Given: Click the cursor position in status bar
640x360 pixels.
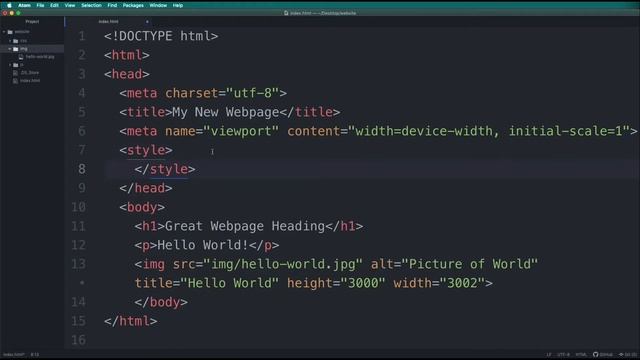Looking at the screenshot, I should point(35,355).
